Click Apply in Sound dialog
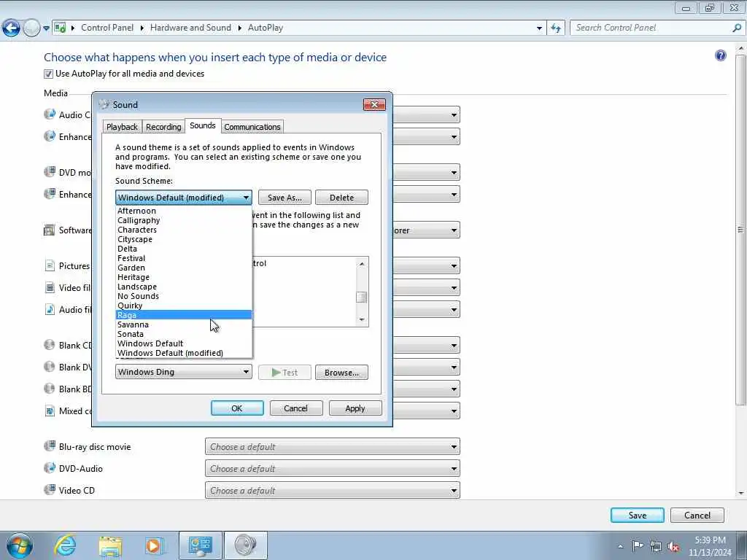The image size is (747, 560). [355, 408]
